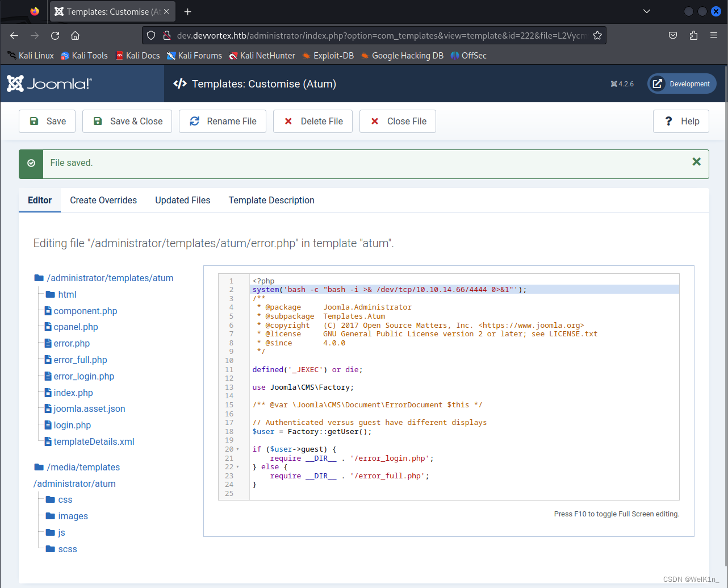Click the Save button
The image size is (728, 588).
[x=47, y=121]
